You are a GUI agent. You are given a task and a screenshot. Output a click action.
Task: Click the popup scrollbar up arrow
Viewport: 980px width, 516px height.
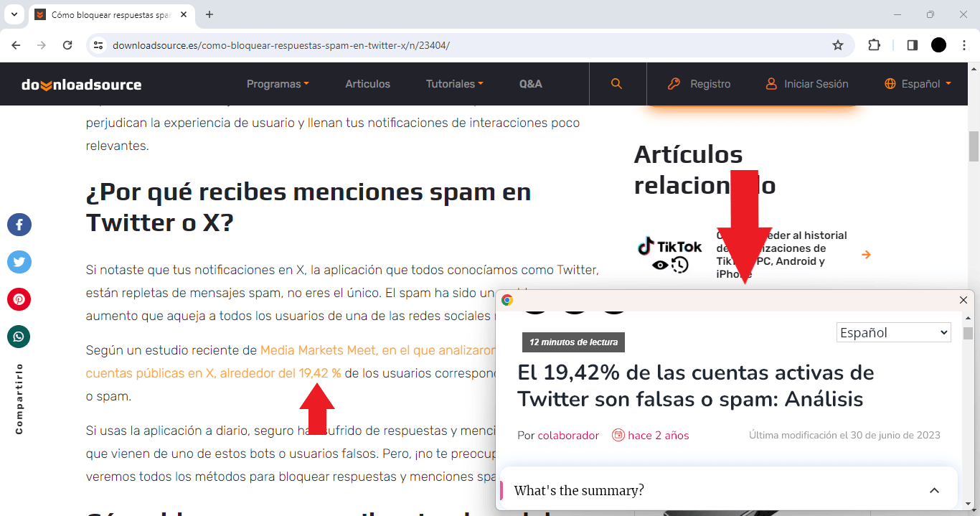[969, 317]
